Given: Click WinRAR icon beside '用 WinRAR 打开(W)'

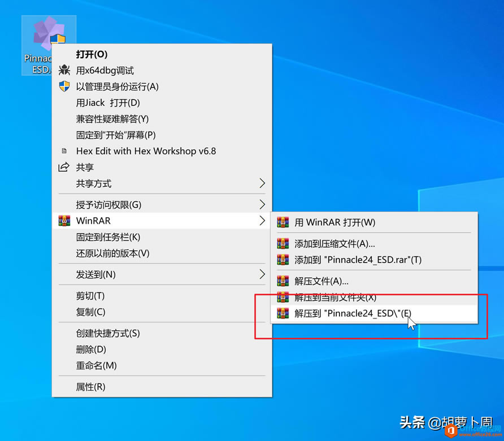Looking at the screenshot, I should click(283, 222).
